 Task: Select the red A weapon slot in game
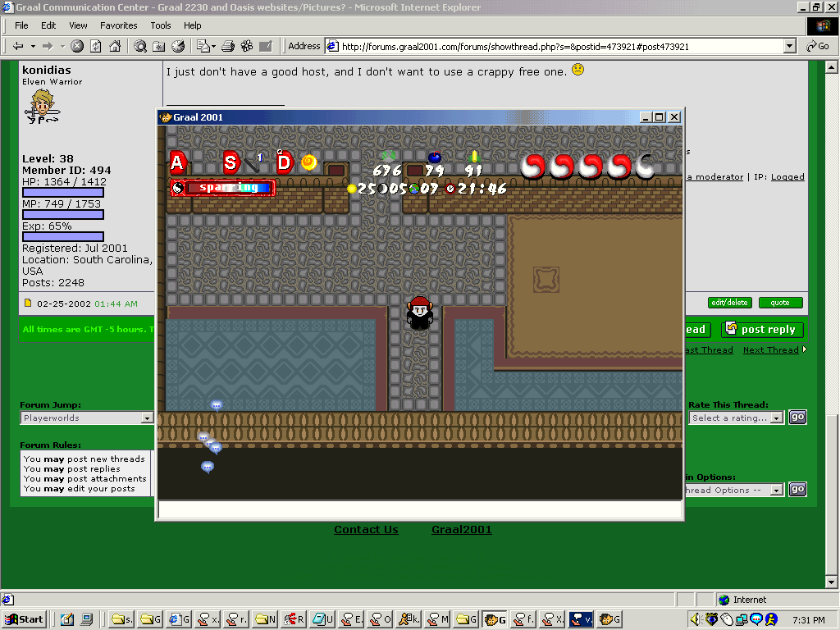coord(177,162)
